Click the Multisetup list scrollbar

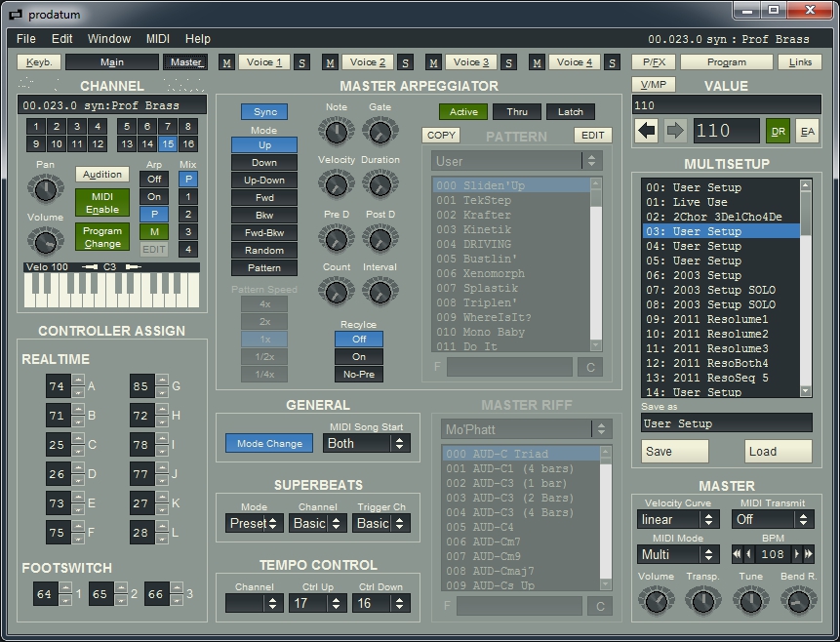pyautogui.click(x=806, y=288)
